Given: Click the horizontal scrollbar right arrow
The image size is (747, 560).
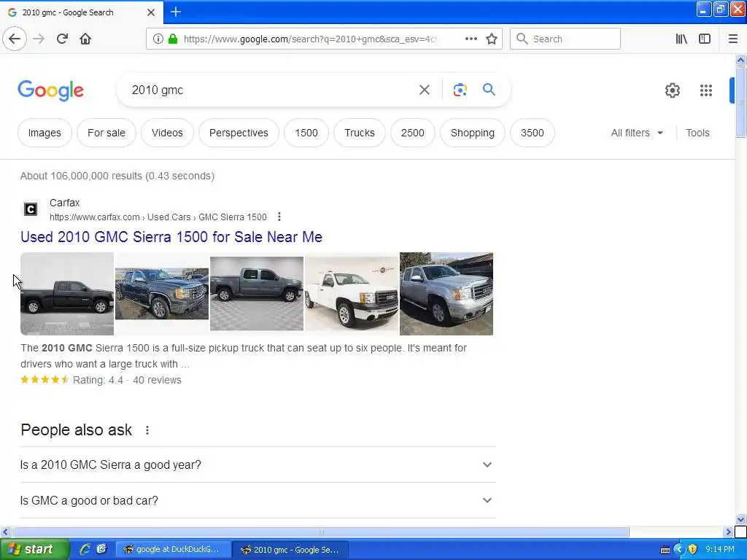Looking at the screenshot, I should tap(727, 532).
